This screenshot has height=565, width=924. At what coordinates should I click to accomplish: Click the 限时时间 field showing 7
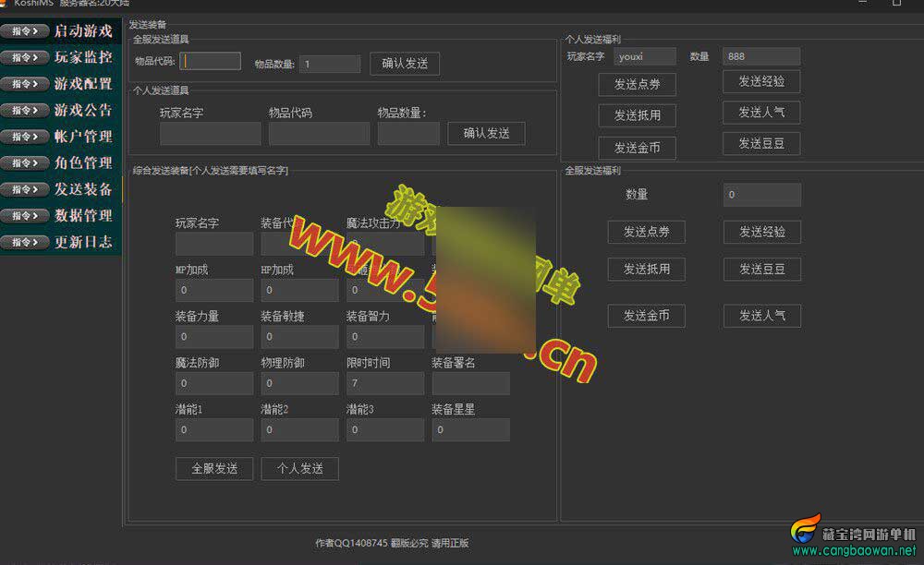point(384,383)
